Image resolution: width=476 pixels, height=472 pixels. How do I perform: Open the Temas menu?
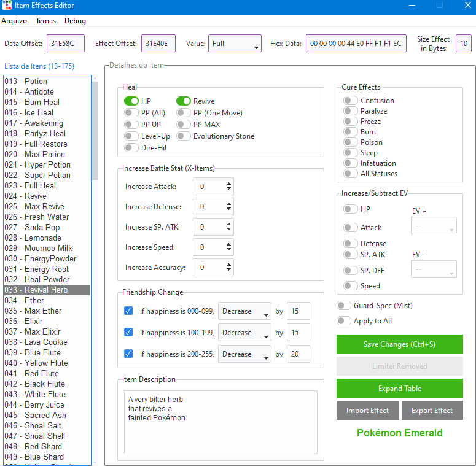(x=46, y=21)
